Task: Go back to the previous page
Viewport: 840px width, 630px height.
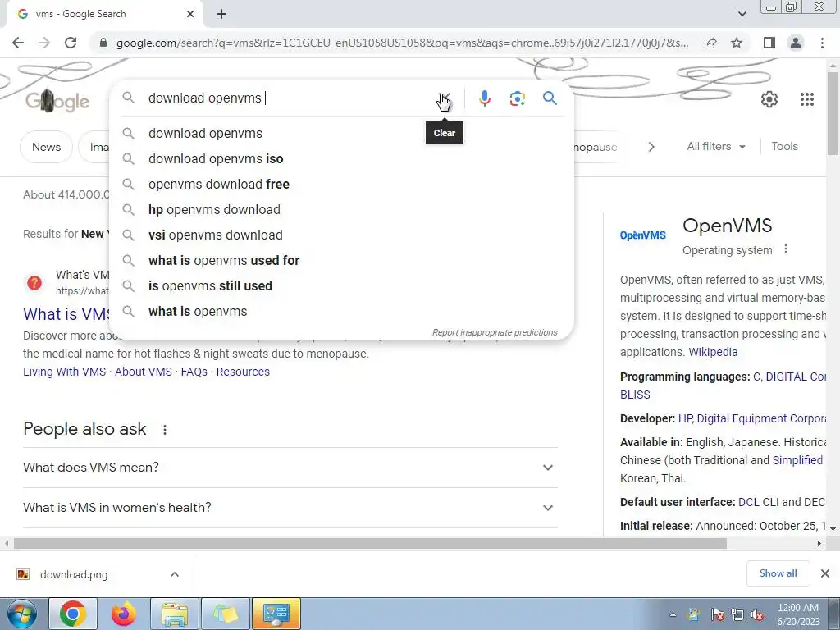Action: [18, 43]
